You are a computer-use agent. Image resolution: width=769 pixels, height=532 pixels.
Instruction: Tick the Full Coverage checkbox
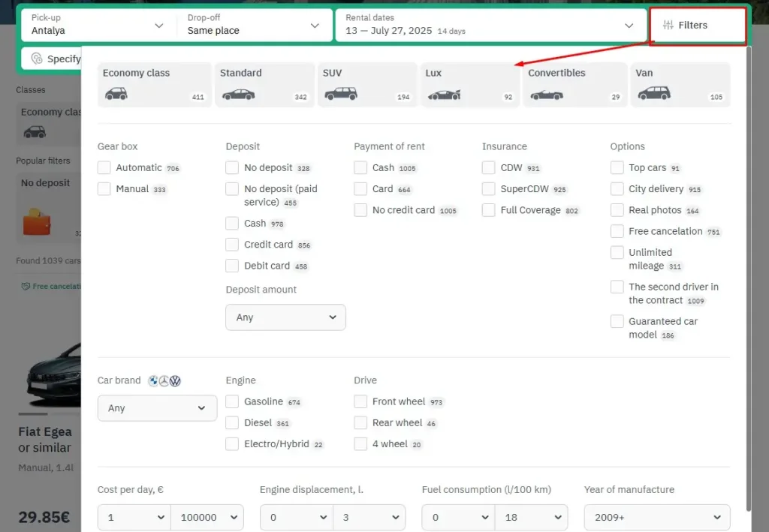(x=488, y=210)
